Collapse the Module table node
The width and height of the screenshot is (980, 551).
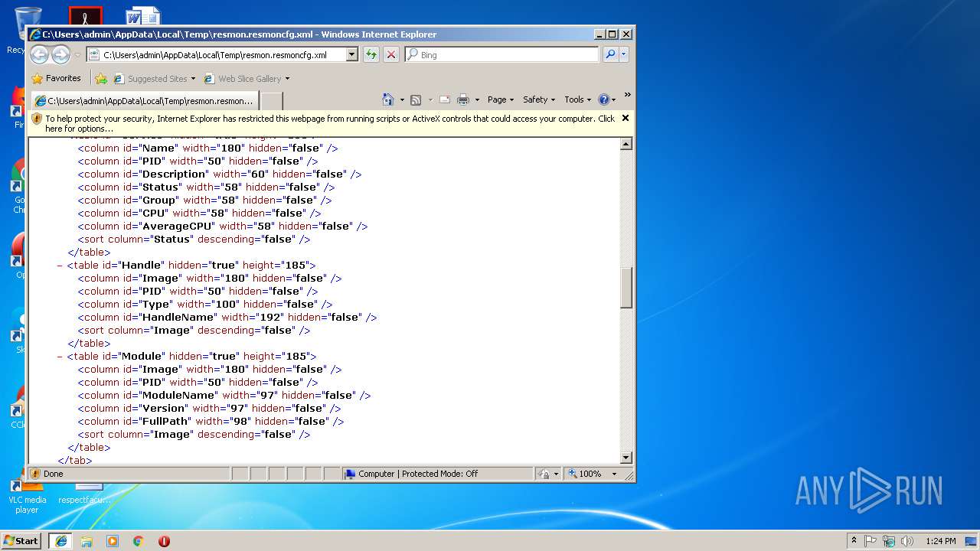pyautogui.click(x=60, y=357)
